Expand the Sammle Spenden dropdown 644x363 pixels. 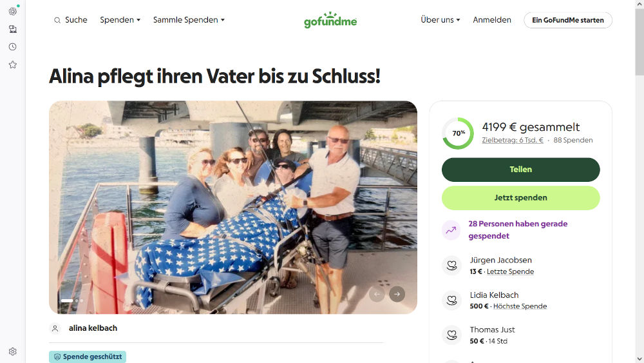tap(189, 20)
